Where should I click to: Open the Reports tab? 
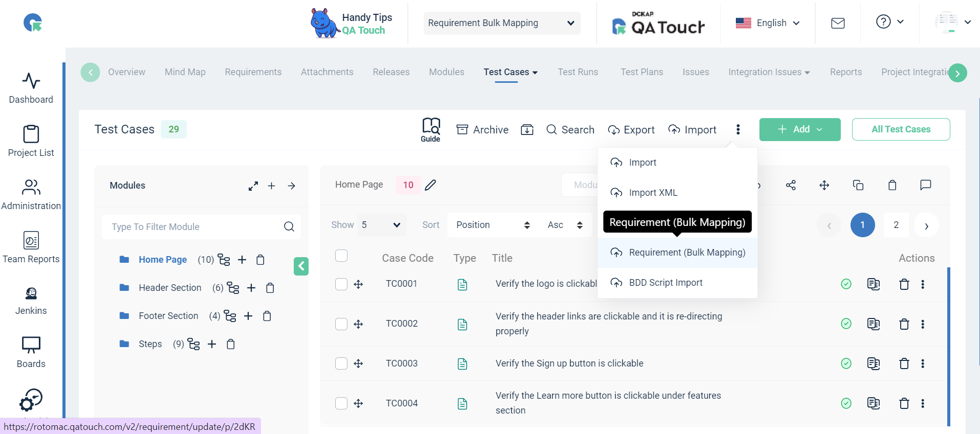point(846,72)
